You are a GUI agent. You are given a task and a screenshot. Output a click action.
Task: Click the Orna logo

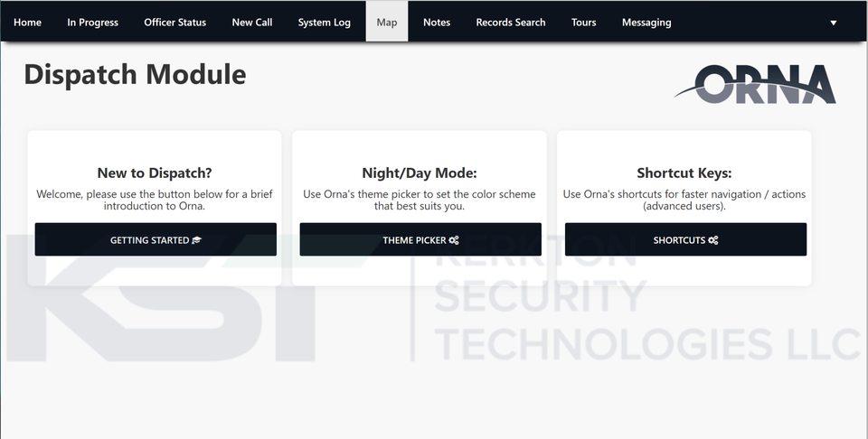[x=755, y=84]
